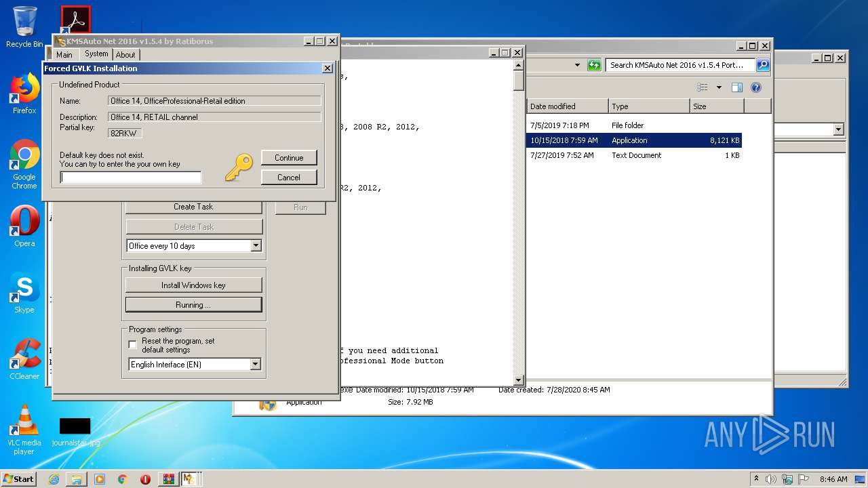The width and height of the screenshot is (868, 488).
Task: Select the Text Document row
Action: (634, 155)
